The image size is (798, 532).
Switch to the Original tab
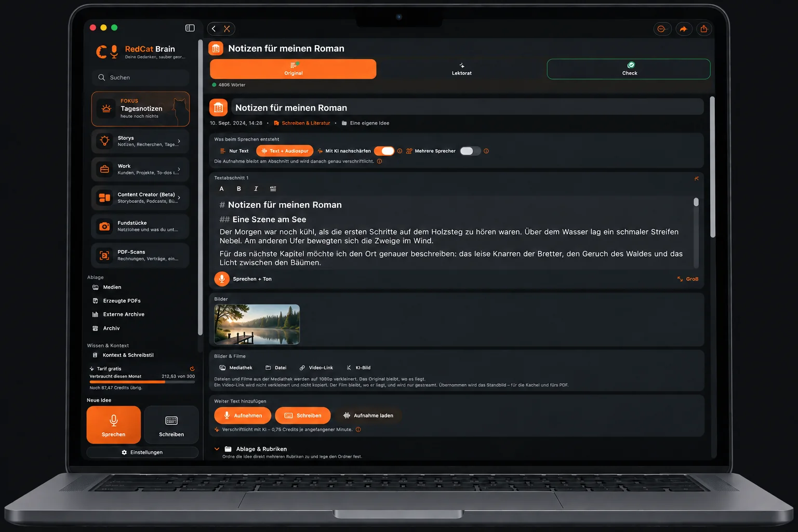point(293,69)
